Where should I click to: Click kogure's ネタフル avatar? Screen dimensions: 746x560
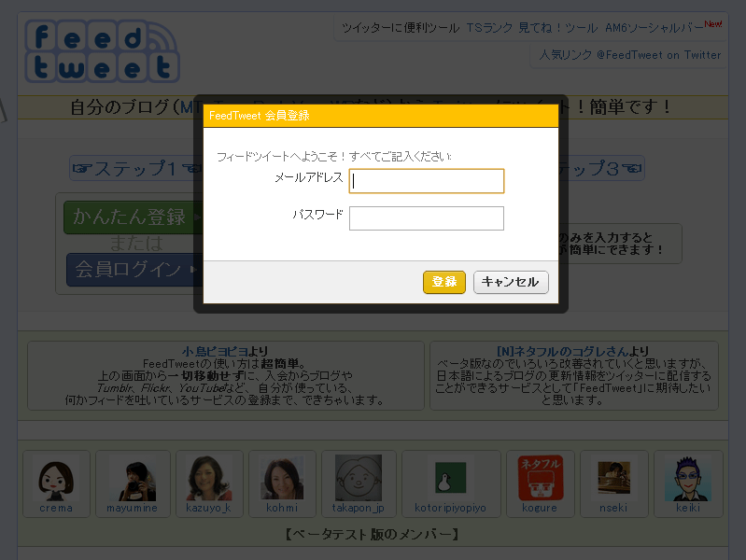tap(541, 478)
